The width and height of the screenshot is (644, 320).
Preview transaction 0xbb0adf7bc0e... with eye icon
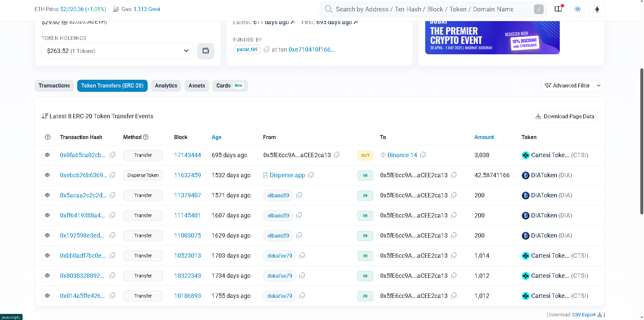coord(47,256)
